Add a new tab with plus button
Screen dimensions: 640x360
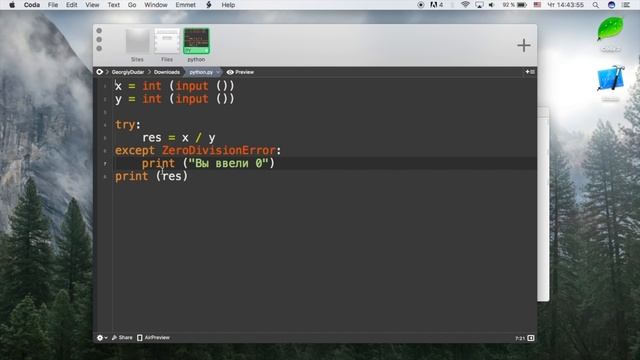(524, 45)
